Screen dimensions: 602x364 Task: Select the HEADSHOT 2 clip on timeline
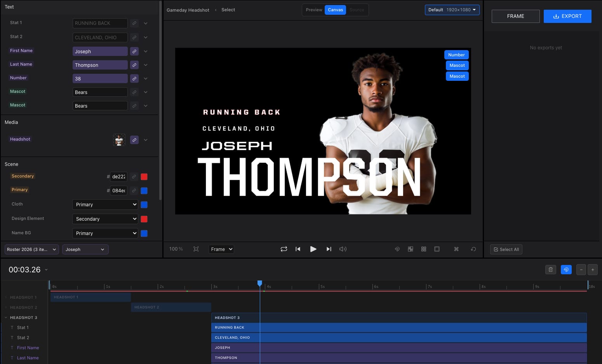171,307
